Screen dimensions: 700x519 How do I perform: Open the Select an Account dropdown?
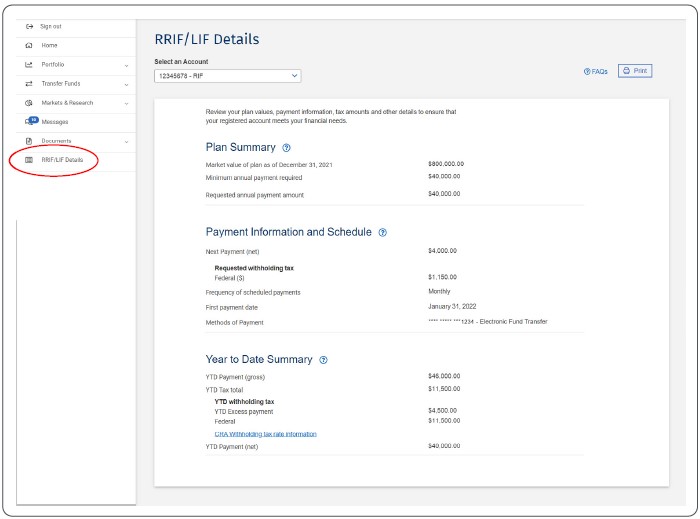(x=227, y=76)
